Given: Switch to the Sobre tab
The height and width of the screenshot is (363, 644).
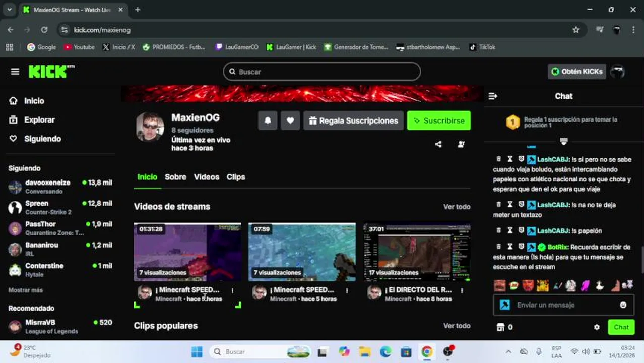Looking at the screenshot, I should click(175, 177).
